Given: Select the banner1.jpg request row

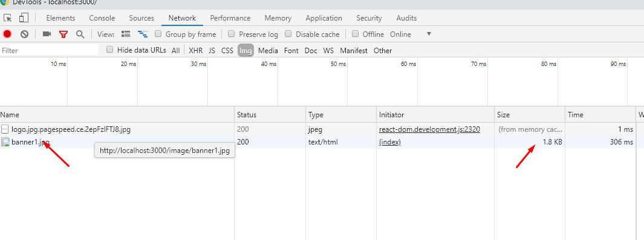Looking at the screenshot, I should coord(322,142).
